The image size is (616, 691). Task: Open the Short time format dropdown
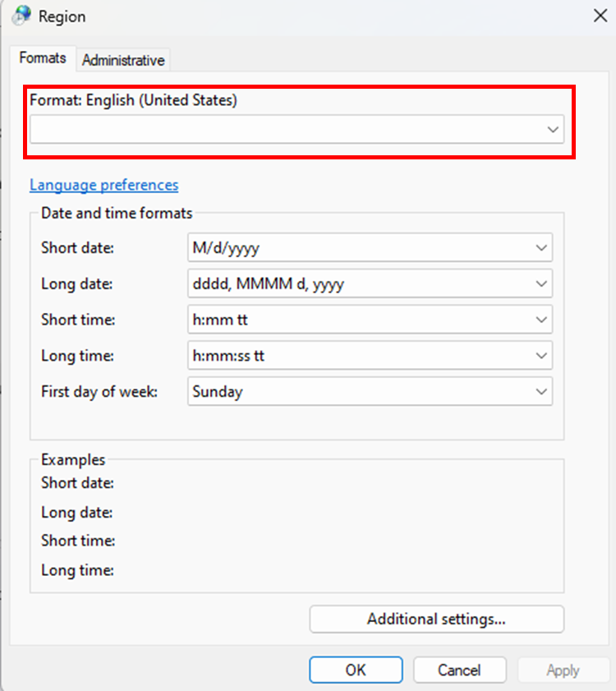click(x=370, y=320)
